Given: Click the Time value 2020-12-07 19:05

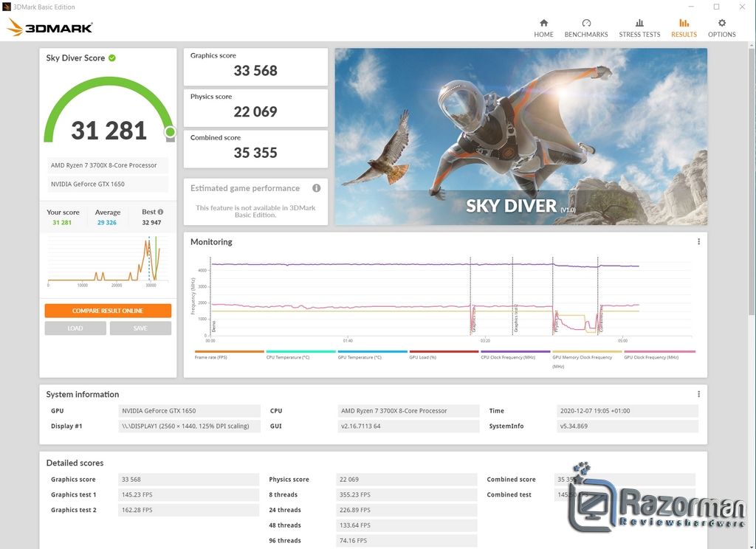Looking at the screenshot, I should pyautogui.click(x=628, y=411).
